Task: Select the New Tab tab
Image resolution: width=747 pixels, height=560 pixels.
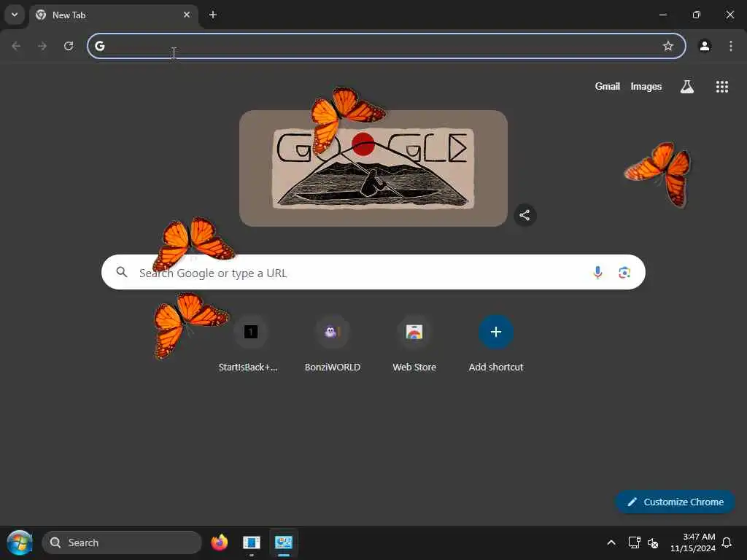Action: coord(114,15)
